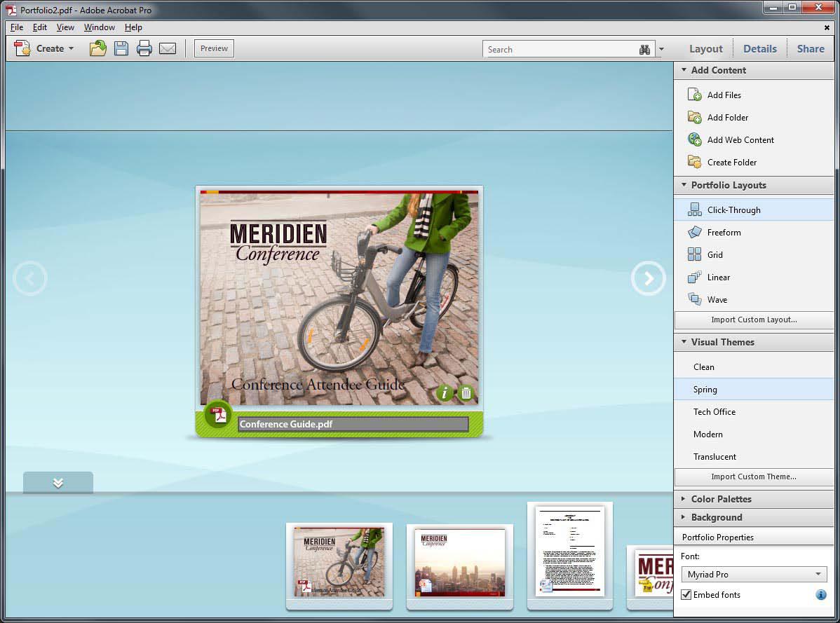The image size is (840, 623).
Task: Click the Print icon
Action: tap(144, 49)
